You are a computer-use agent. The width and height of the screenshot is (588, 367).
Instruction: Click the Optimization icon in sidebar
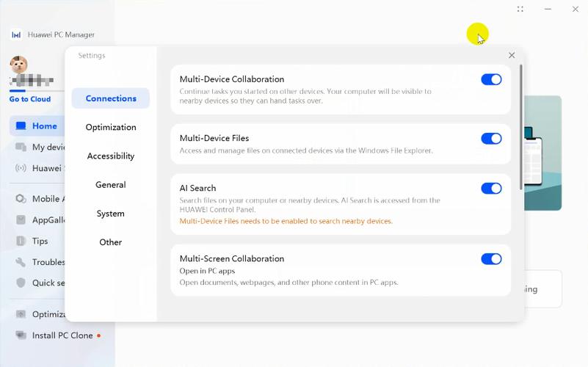pyautogui.click(x=21, y=314)
